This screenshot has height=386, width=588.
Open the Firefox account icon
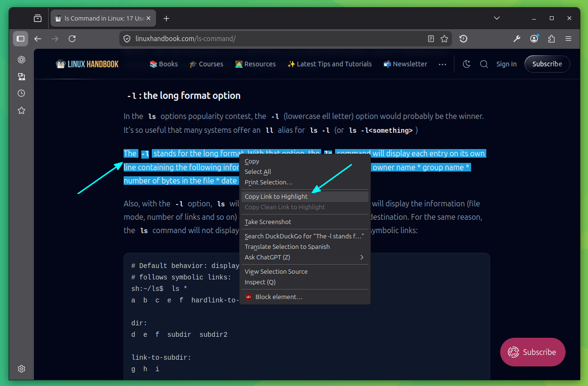(x=535, y=39)
